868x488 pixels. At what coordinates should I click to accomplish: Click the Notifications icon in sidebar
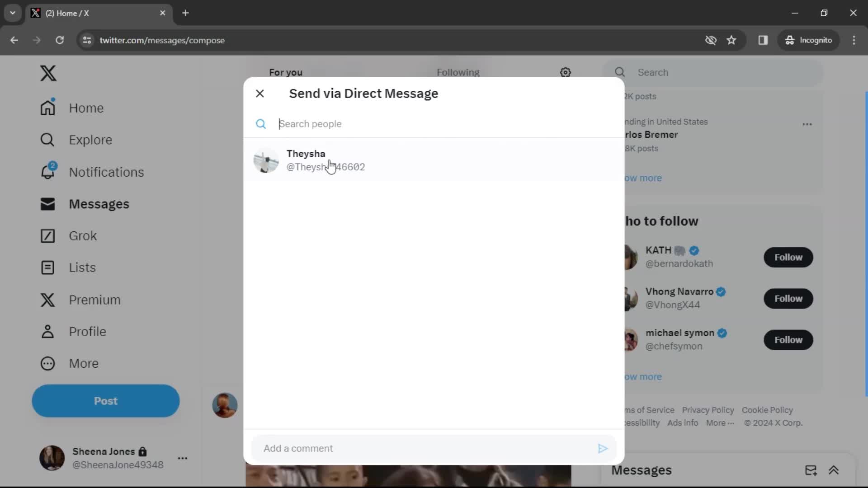click(x=47, y=172)
